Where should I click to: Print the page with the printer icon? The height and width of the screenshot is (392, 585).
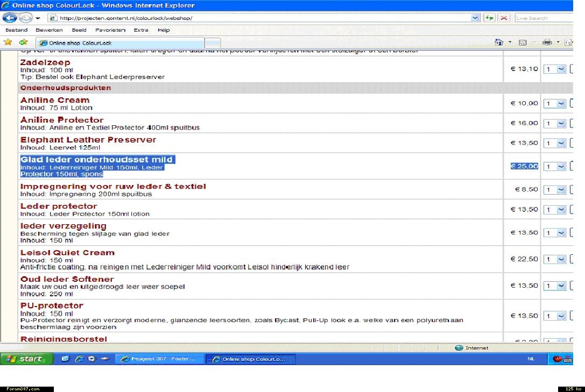click(x=547, y=42)
